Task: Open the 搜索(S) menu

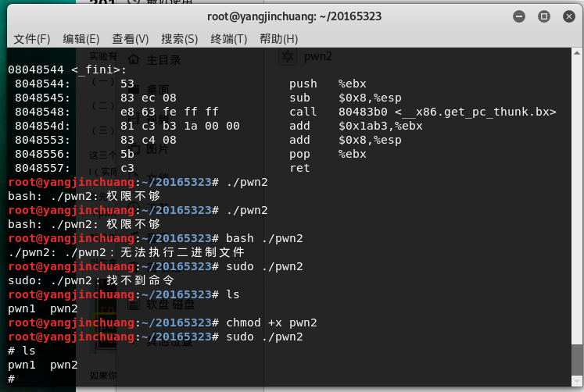Action: (x=180, y=39)
